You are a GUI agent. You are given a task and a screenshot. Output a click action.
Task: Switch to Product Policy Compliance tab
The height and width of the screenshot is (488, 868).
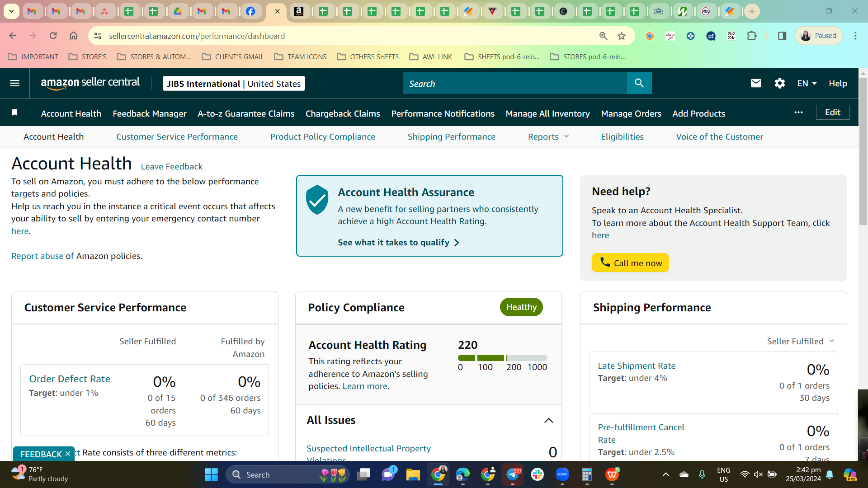[x=323, y=136]
